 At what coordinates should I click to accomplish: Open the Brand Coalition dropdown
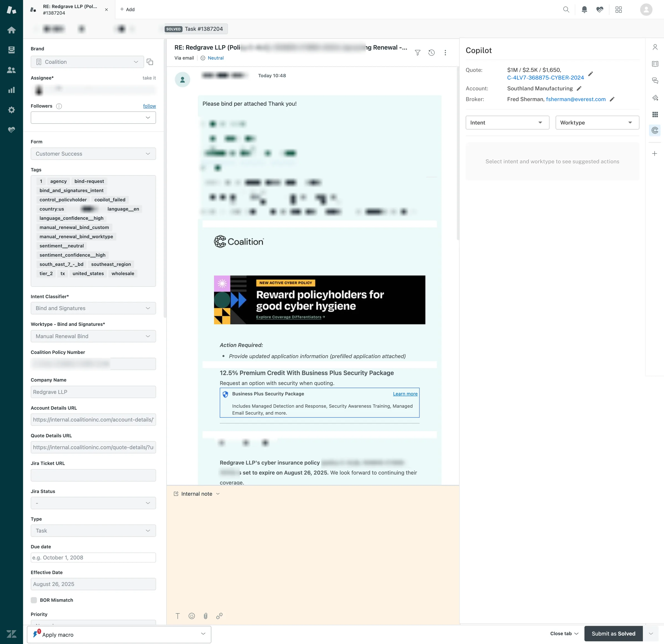pos(87,62)
